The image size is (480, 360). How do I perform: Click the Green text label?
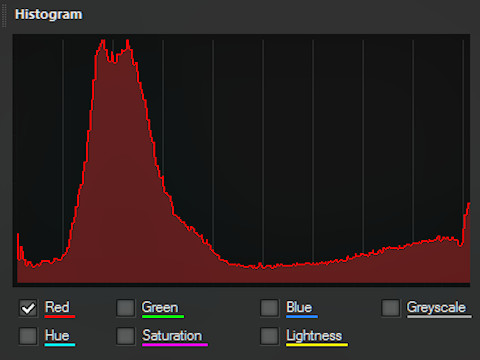[160, 307]
